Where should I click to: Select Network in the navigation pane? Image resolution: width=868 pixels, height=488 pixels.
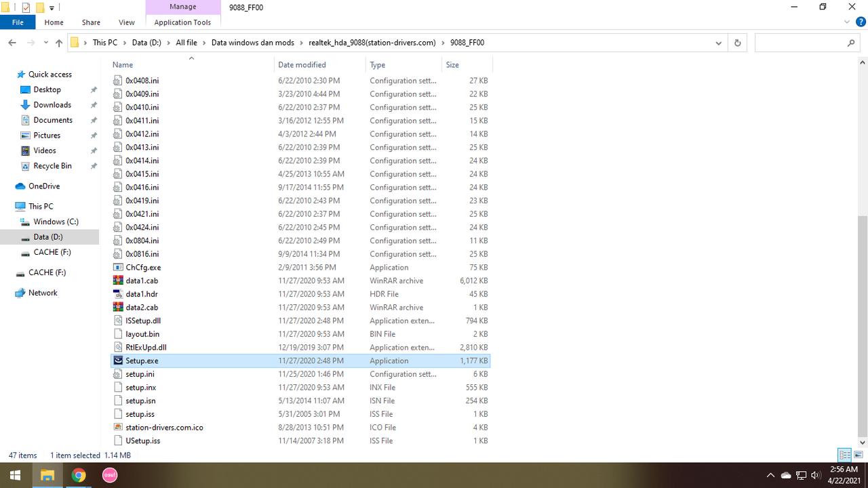tap(43, 293)
